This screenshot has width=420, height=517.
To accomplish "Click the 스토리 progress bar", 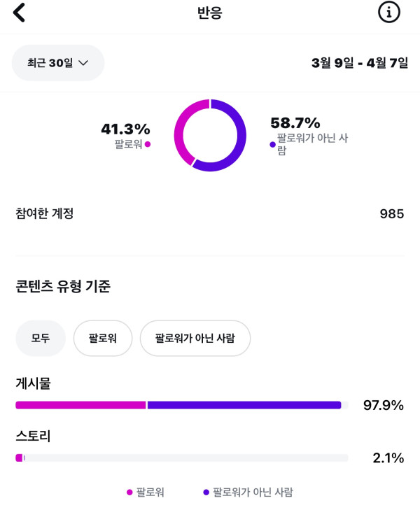I will [x=181, y=458].
